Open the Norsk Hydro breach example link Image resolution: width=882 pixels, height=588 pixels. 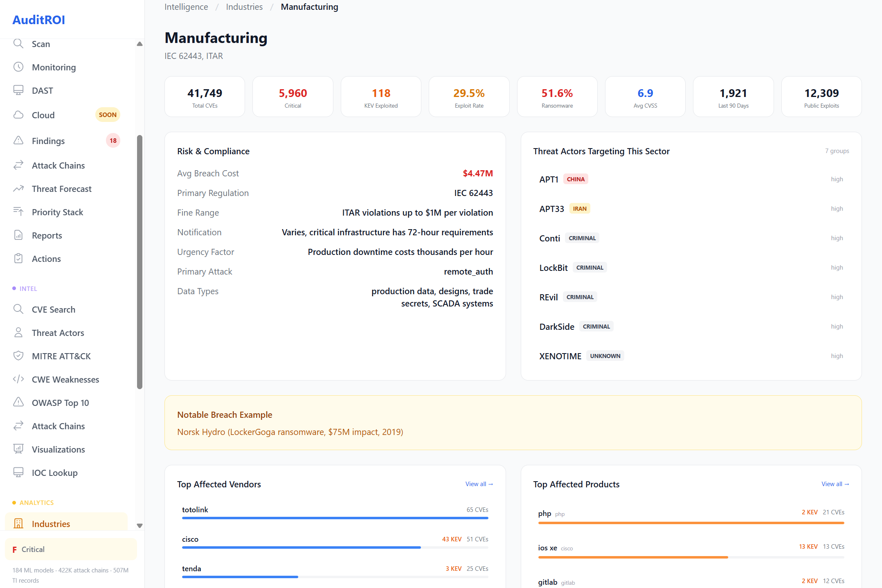point(290,432)
